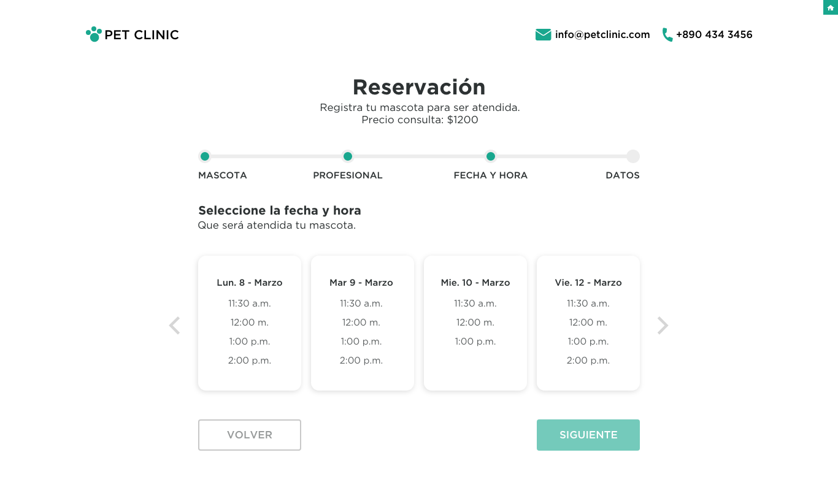Pick 2:00 p.m. on Mar 9 - Marzo
838x504 pixels.
361,361
